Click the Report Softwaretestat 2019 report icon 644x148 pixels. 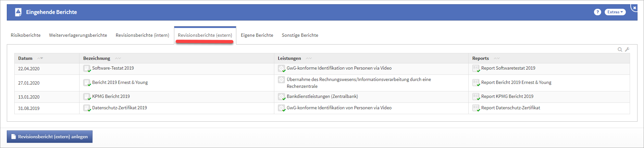coord(476,68)
